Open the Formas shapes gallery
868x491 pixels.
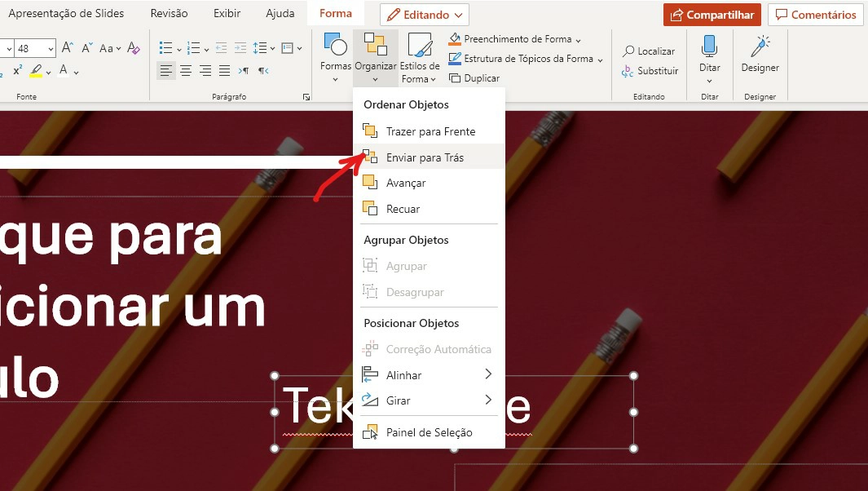[x=336, y=58]
